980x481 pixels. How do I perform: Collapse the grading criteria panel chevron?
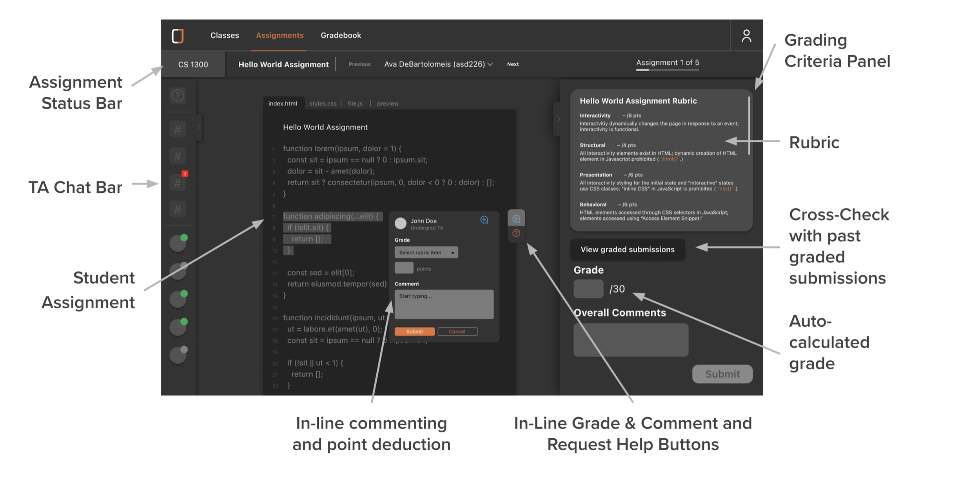[558, 119]
